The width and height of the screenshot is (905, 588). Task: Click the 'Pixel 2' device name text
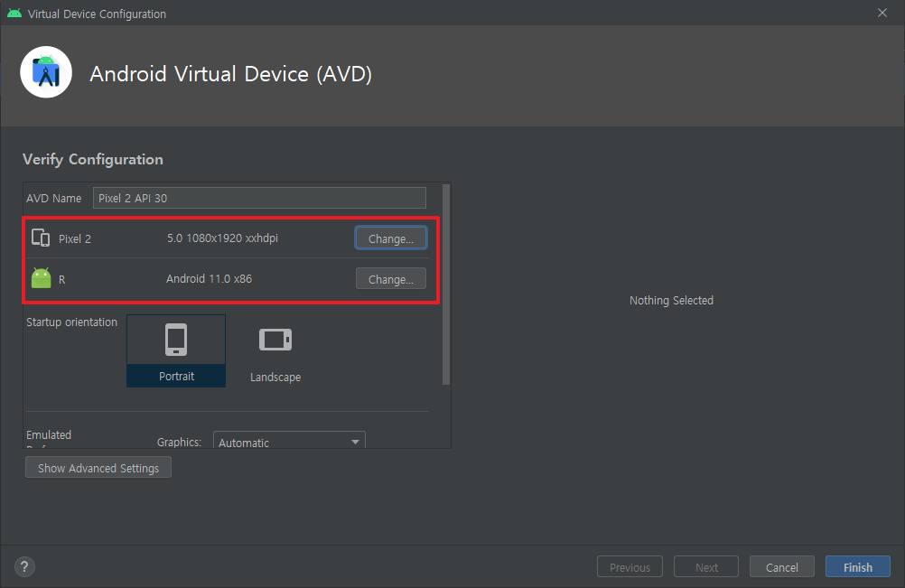pyautogui.click(x=74, y=238)
